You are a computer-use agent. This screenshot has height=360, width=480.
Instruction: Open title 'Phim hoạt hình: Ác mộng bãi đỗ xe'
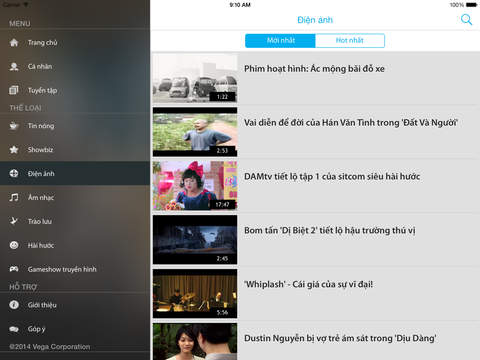tap(314, 69)
